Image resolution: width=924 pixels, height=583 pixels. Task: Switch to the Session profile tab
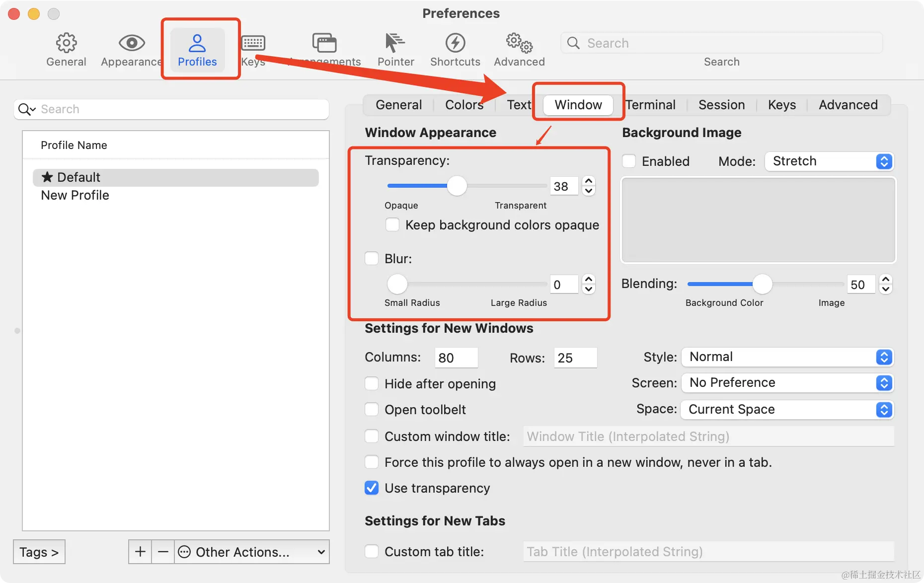[x=721, y=105]
